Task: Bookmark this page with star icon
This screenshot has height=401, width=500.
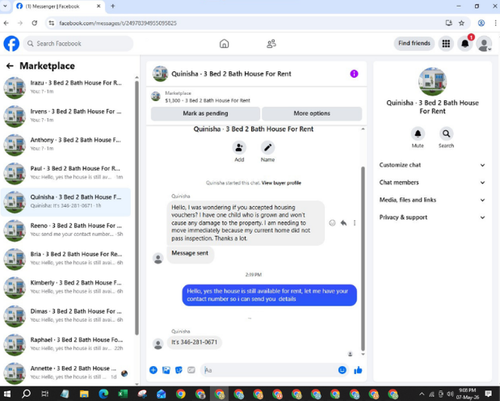Action: [x=461, y=23]
